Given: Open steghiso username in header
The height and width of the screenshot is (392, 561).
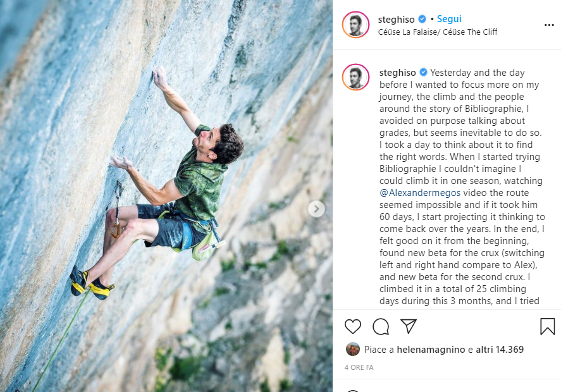Looking at the screenshot, I should click(x=397, y=20).
